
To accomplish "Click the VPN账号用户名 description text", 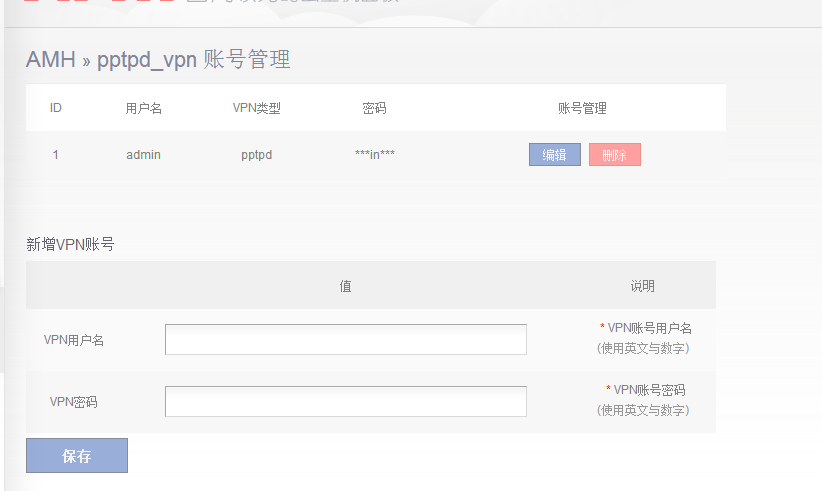I will pos(649,328).
